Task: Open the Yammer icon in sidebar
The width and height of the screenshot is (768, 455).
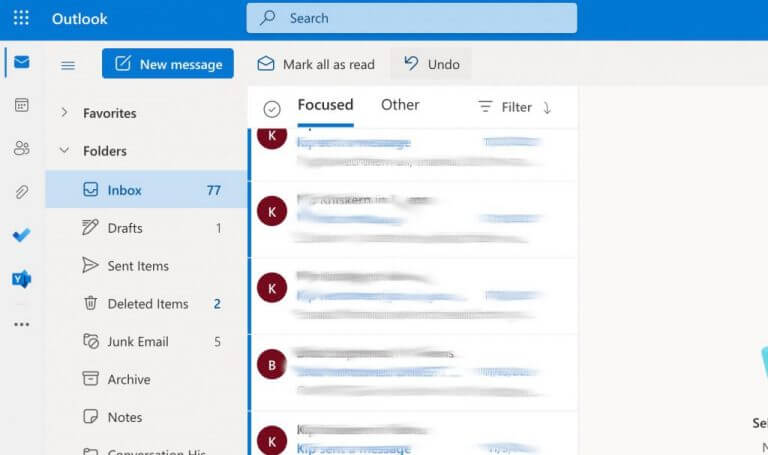Action: click(x=22, y=279)
